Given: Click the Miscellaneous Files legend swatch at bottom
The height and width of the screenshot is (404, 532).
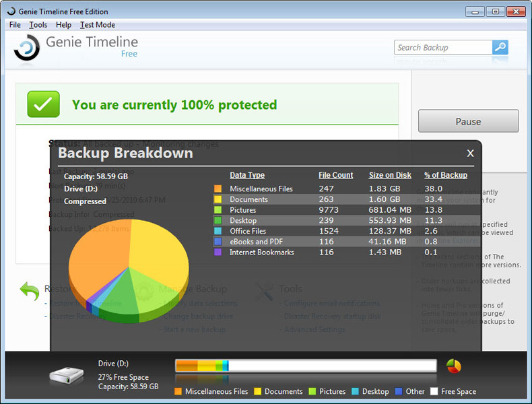Looking at the screenshot, I should click(x=178, y=391).
